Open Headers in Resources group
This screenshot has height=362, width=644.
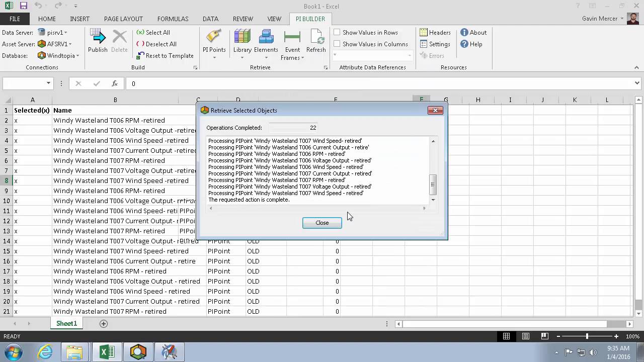435,32
